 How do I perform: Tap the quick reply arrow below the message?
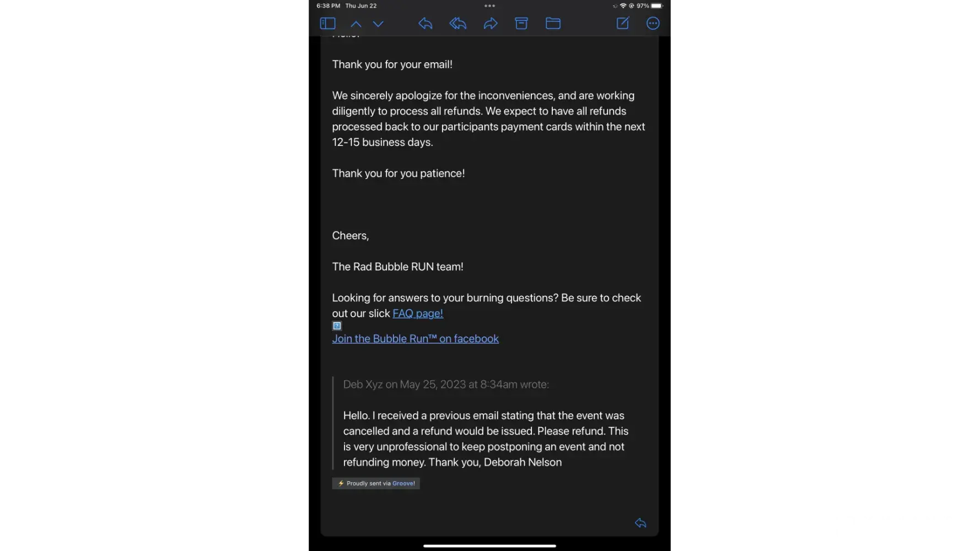point(640,523)
